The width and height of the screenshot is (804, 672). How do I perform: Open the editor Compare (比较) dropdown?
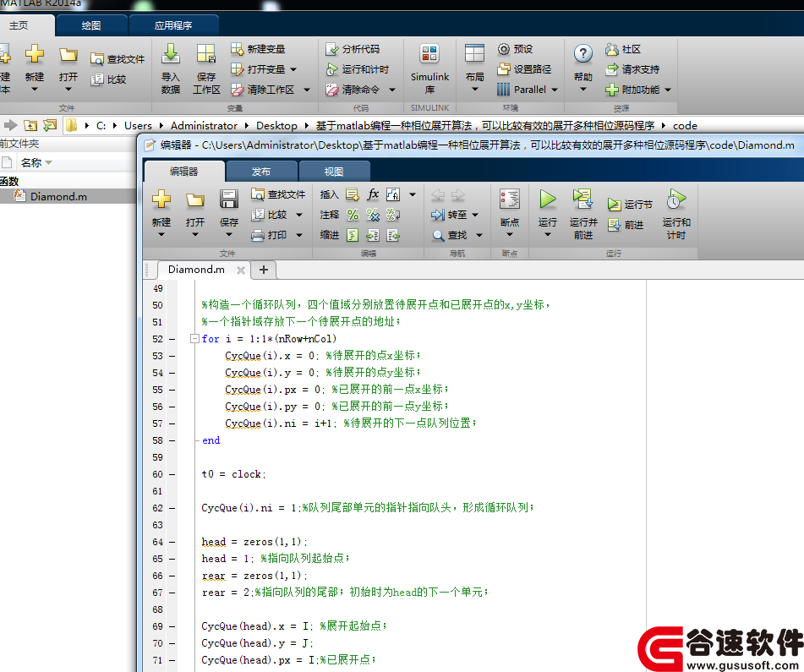coord(299,215)
